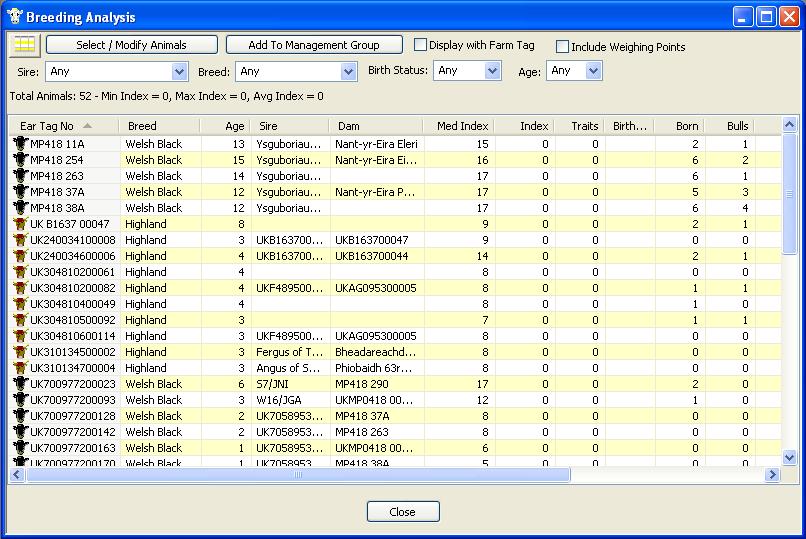Select sire cell Fergus of T...

click(x=289, y=352)
